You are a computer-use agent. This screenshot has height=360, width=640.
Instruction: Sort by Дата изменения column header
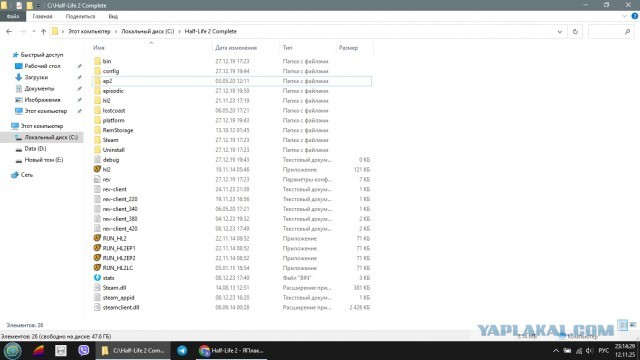pyautogui.click(x=236, y=48)
